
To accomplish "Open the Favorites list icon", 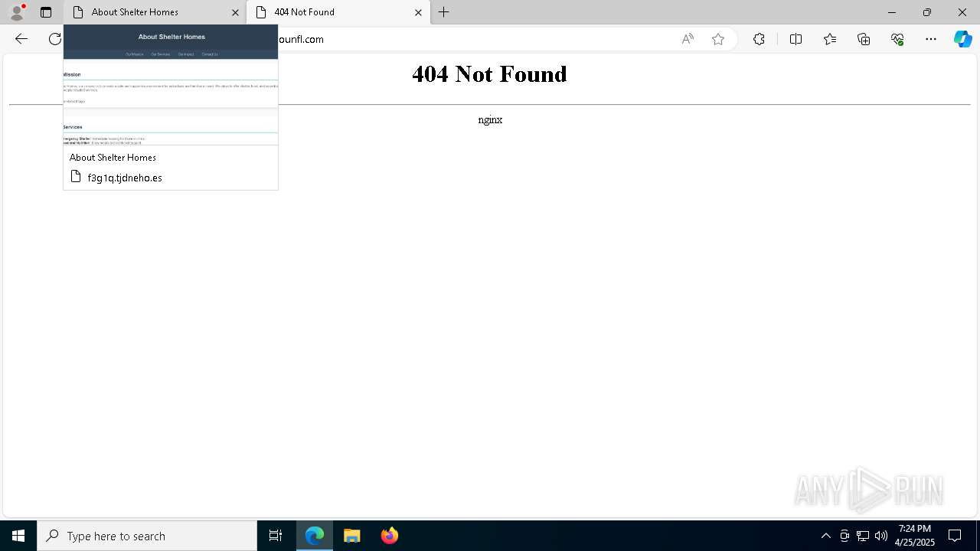I will tap(830, 39).
